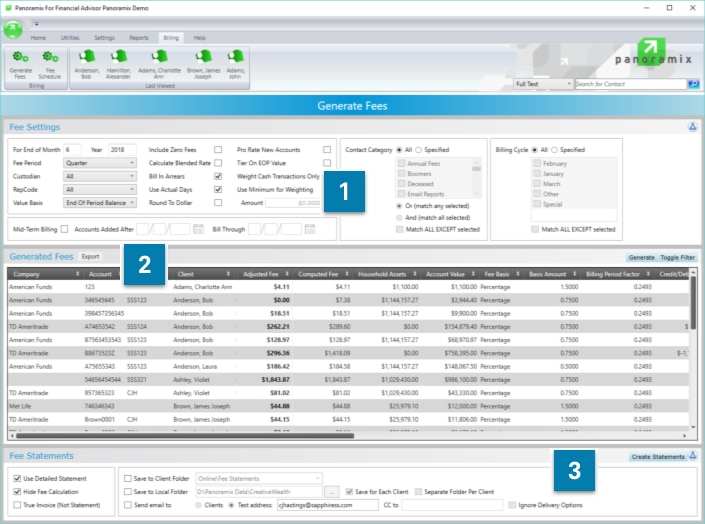Click Toggle Filter button

678,258
